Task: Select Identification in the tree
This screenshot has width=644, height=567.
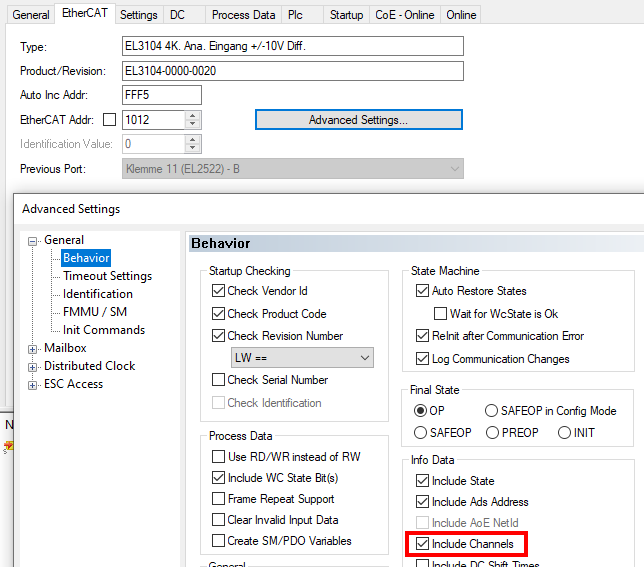Action: pyautogui.click(x=98, y=294)
